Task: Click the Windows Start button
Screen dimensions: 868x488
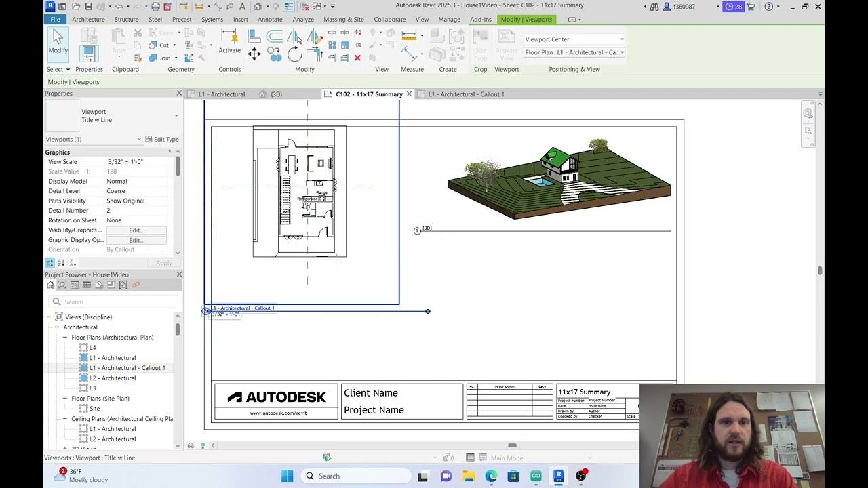Action: click(x=288, y=476)
